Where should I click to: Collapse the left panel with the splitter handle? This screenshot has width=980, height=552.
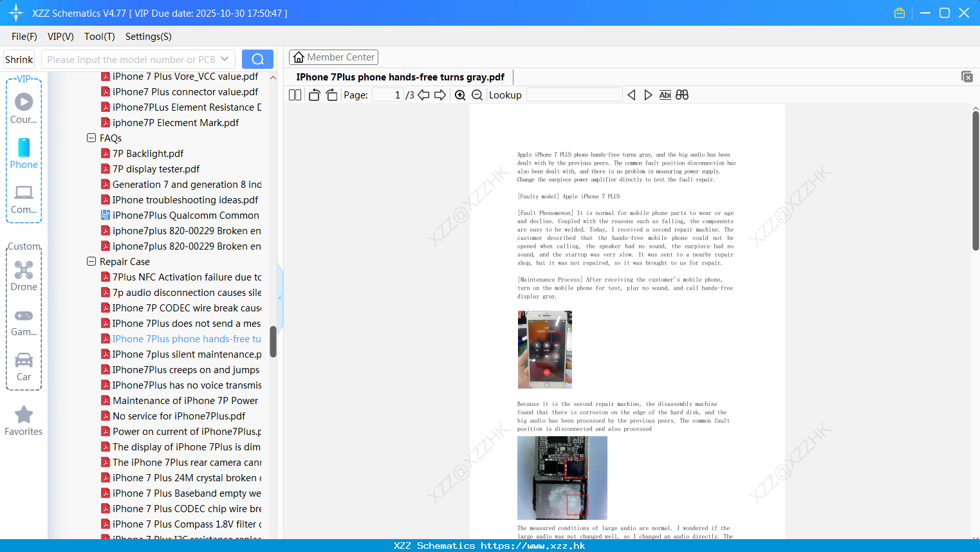[280, 297]
